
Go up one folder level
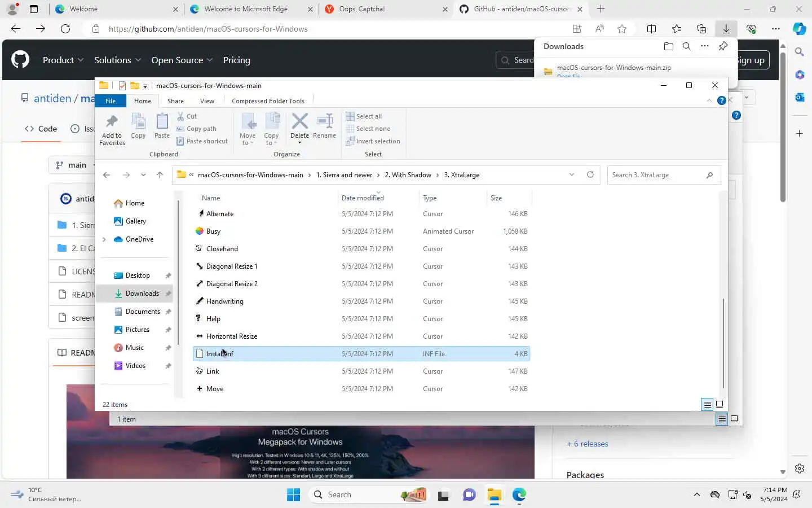[160, 175]
